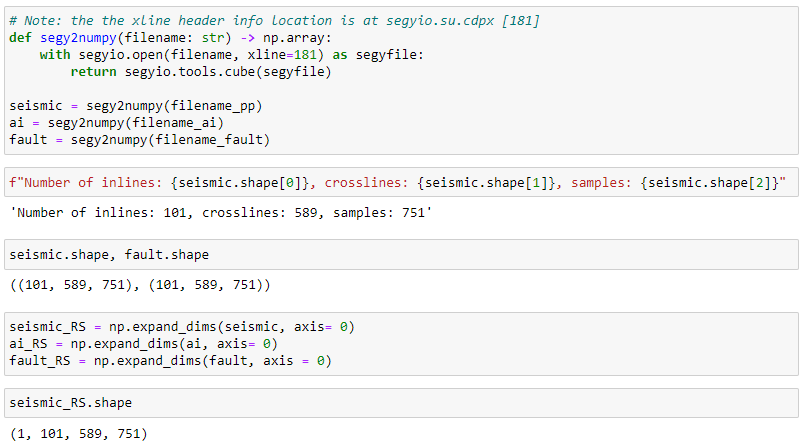Click the fault = segy2numpy(filename_fault) line

139,140
